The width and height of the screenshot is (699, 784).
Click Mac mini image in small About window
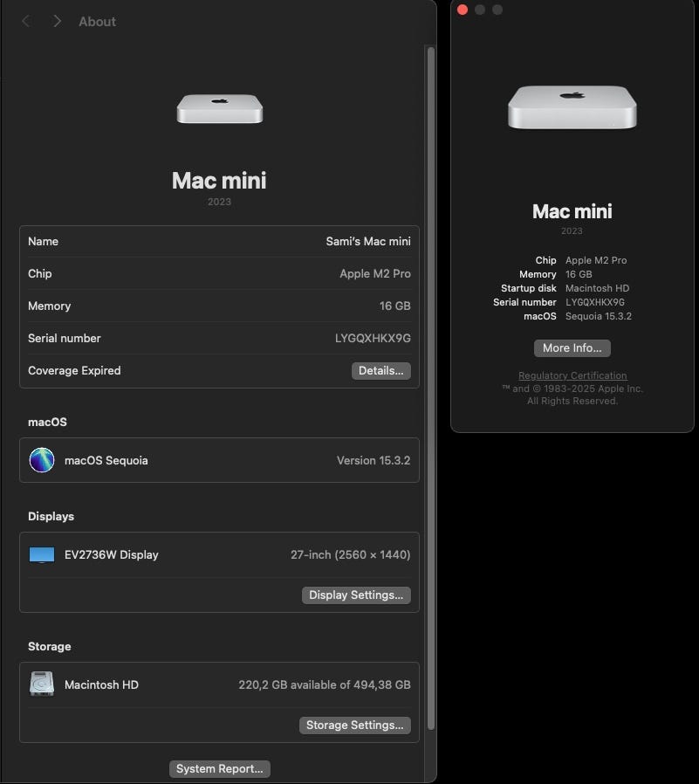tap(572, 107)
